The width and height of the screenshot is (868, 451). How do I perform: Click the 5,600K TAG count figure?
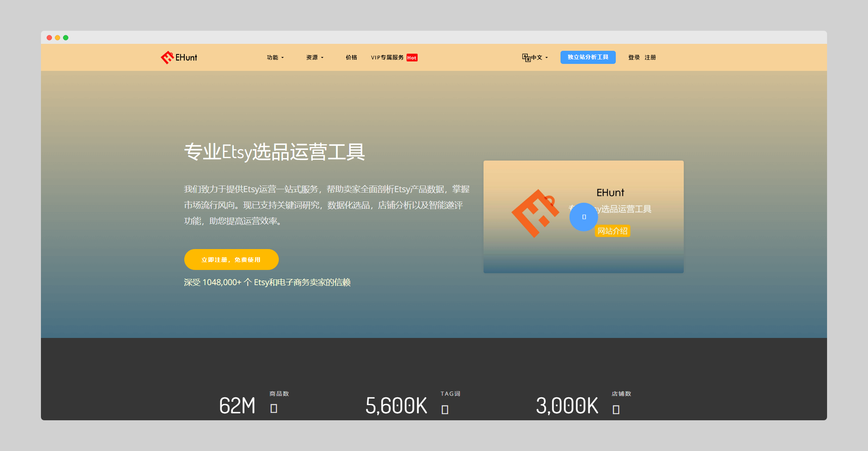click(396, 406)
